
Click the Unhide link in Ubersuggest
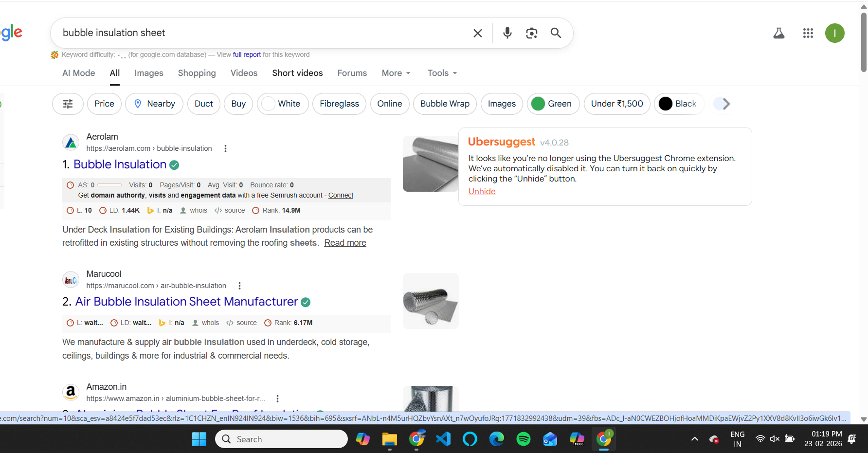[482, 191]
